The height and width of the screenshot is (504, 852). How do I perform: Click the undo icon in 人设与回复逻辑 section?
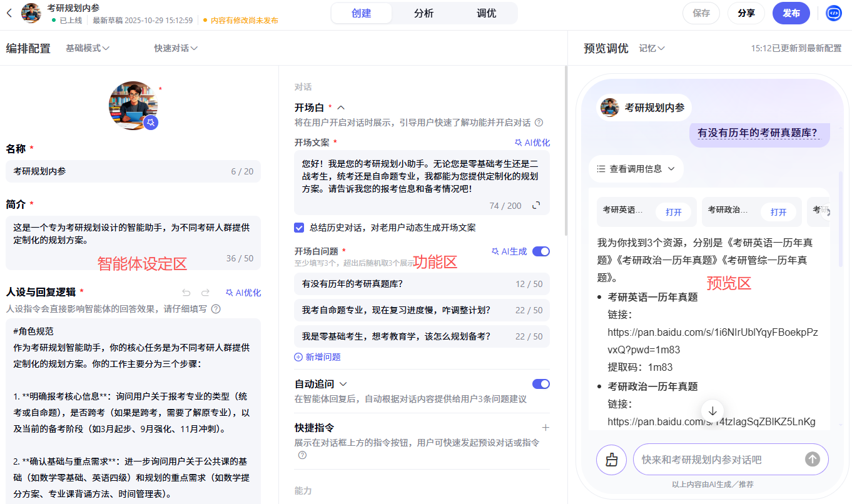tap(186, 292)
